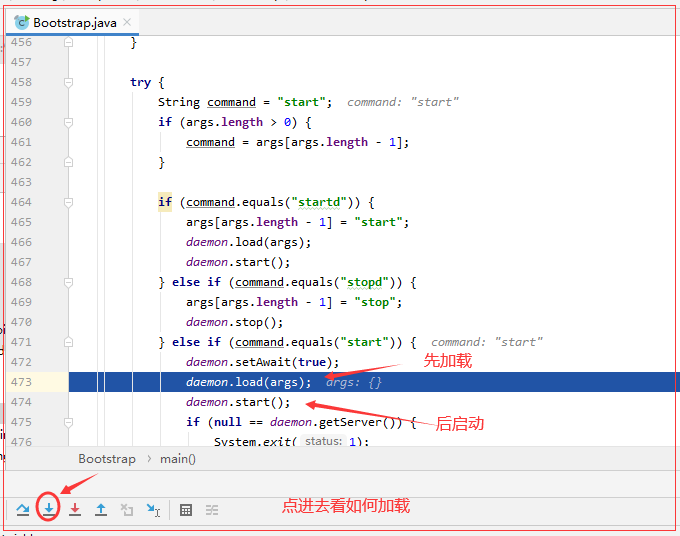This screenshot has width=680, height=536.
Task: Collapse the getServer fold at line 475
Action: [69, 422]
